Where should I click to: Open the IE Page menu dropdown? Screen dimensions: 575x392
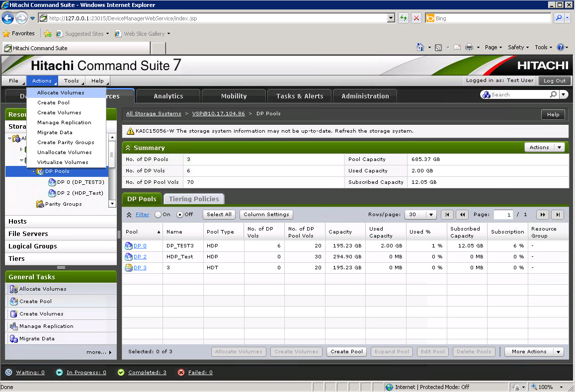coord(493,47)
